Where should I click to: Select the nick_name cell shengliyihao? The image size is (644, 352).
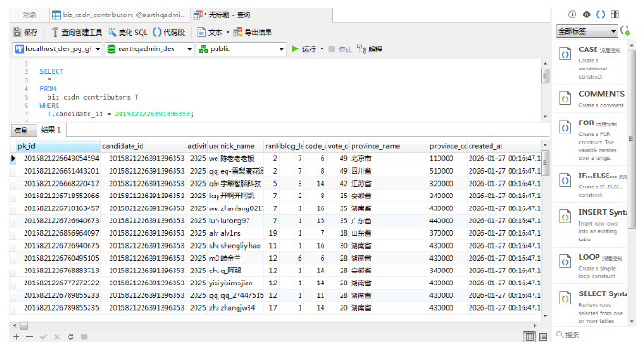[240, 246]
